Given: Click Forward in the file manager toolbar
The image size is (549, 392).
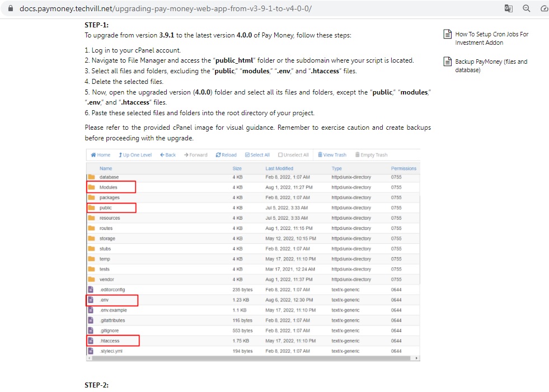Looking at the screenshot, I should pyautogui.click(x=196, y=155).
